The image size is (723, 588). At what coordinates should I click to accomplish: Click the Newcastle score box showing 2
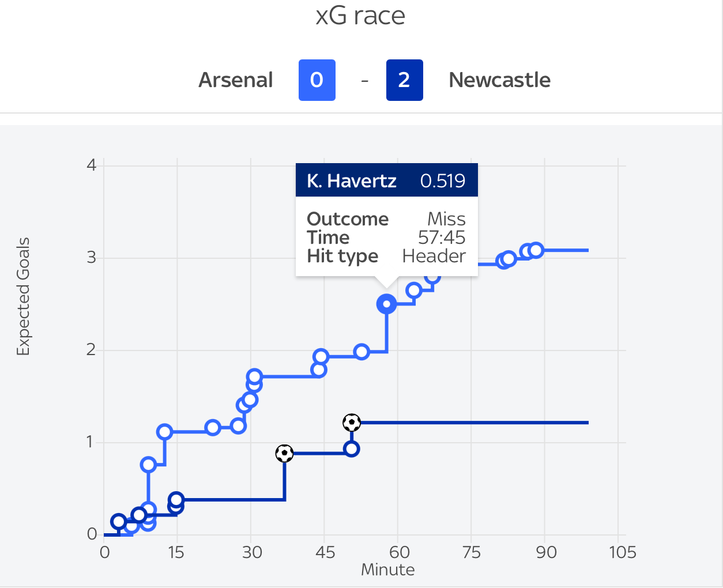[x=405, y=80]
